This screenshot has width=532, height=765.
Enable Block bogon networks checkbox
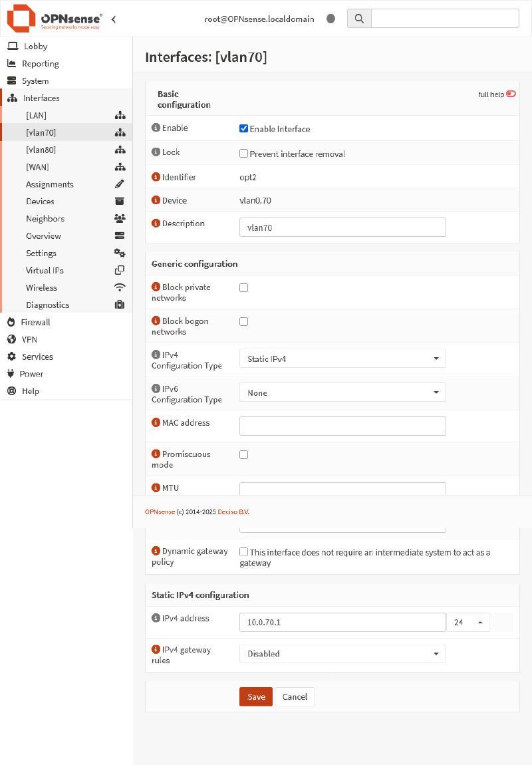click(243, 321)
